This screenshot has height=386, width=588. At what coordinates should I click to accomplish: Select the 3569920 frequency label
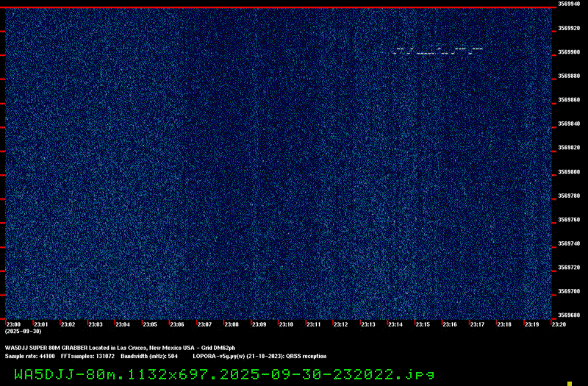point(569,28)
